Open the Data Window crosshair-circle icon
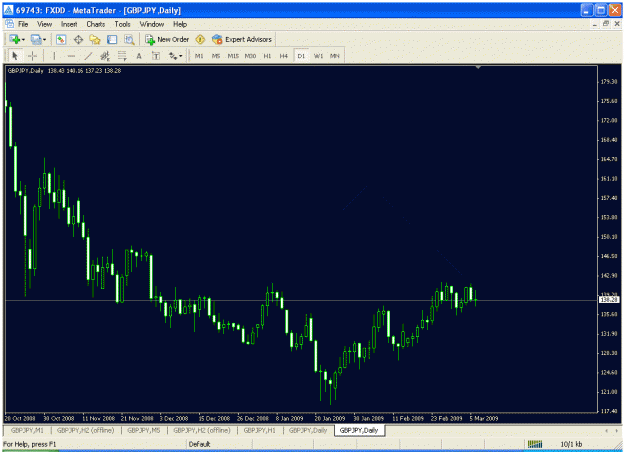Viewport: 625px width, 452px height. pos(78,39)
